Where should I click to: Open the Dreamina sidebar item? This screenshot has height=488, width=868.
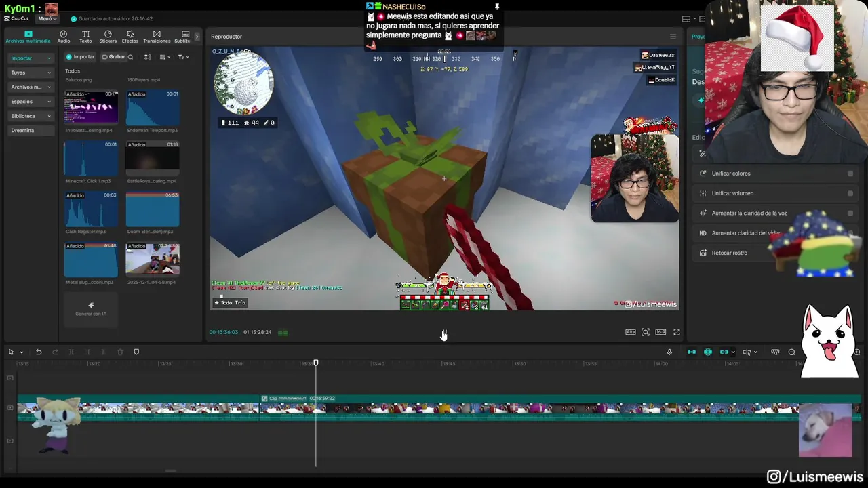31,130
